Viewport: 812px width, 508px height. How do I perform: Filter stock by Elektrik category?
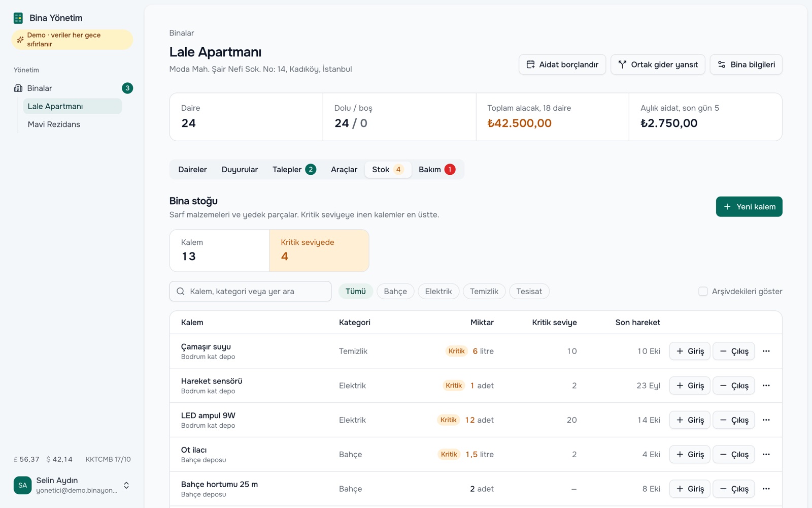point(438,292)
